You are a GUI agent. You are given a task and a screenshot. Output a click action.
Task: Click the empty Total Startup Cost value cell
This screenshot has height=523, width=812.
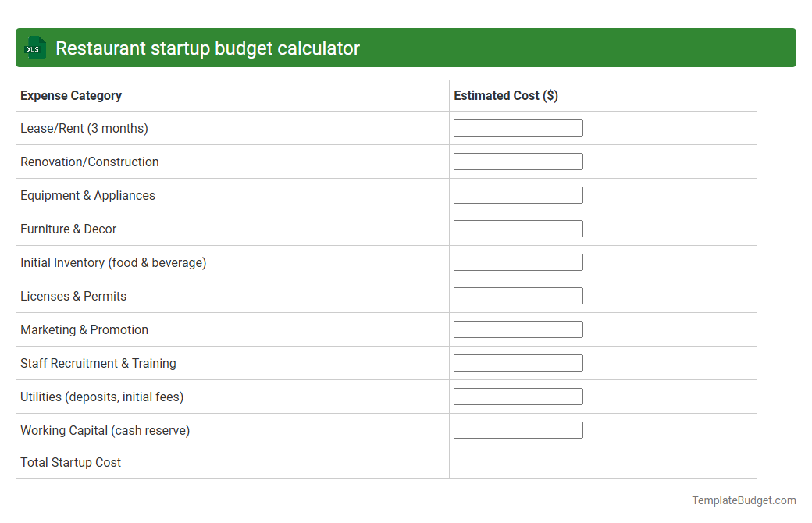(601, 462)
